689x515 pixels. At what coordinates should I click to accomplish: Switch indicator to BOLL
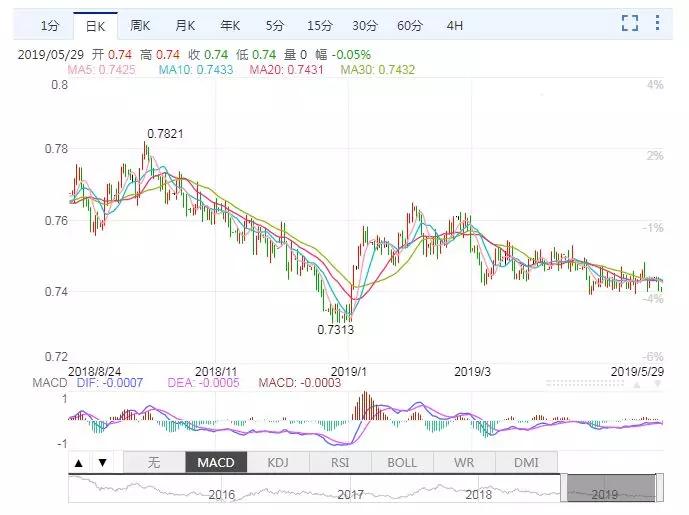click(x=403, y=462)
